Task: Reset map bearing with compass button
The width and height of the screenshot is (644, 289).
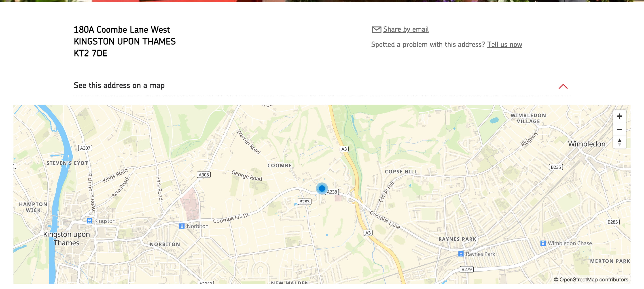Action: pyautogui.click(x=619, y=142)
